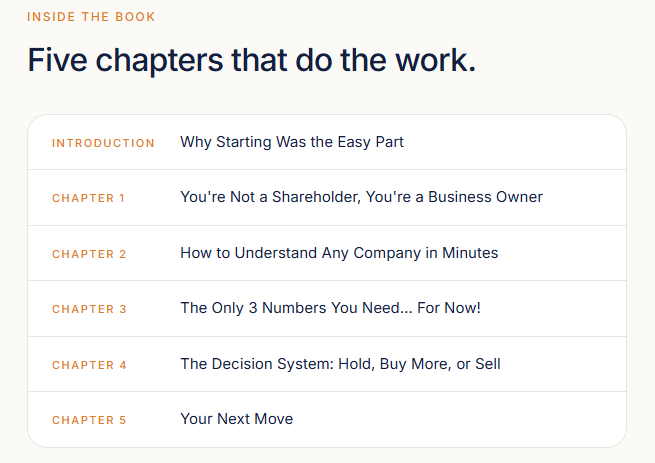Select 'Why Starting Was the Easy Part' title

[292, 142]
